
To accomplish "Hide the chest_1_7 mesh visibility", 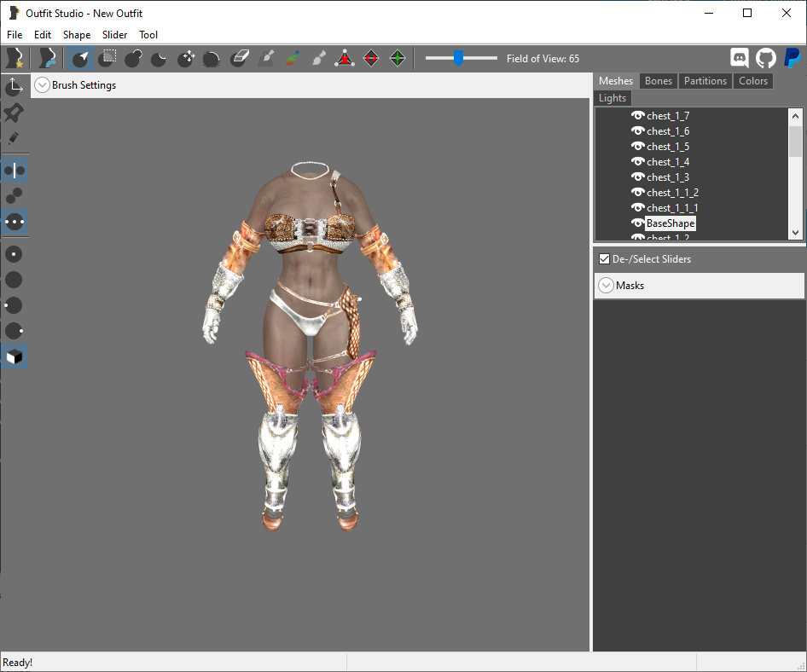I will click(638, 115).
